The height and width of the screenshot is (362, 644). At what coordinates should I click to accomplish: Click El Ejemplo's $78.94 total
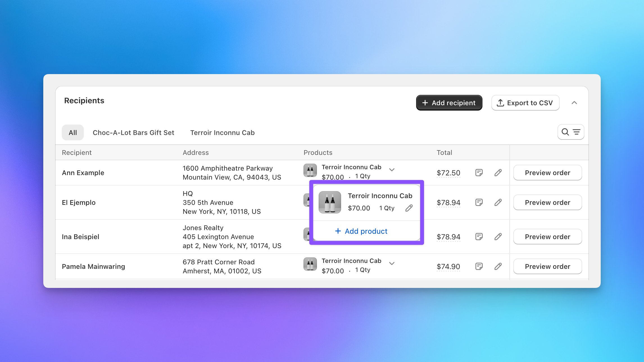tap(448, 203)
